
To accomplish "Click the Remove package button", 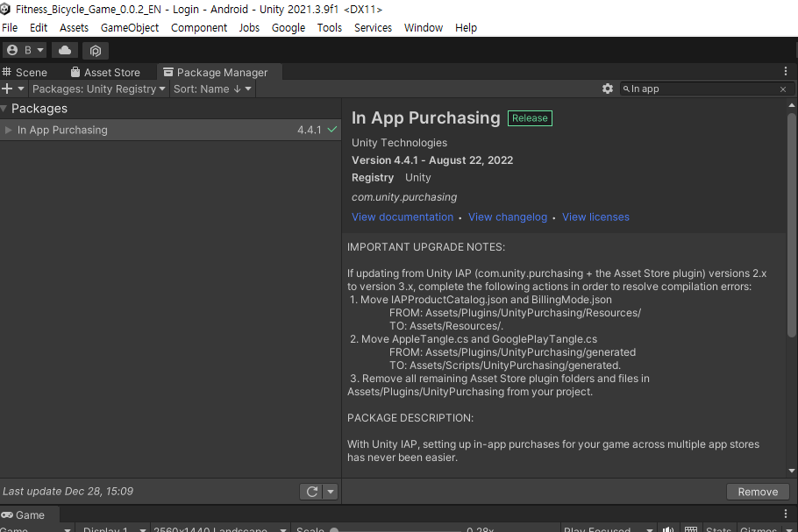I will tap(758, 492).
